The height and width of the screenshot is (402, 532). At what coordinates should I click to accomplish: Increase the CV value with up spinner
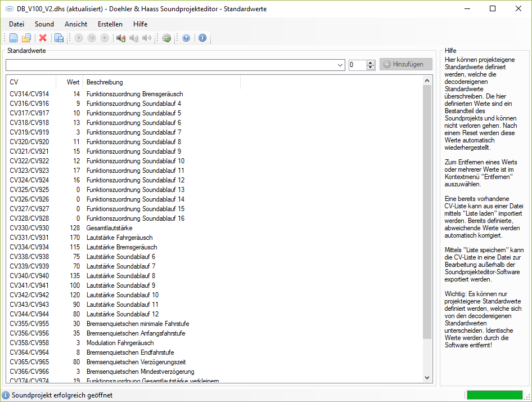point(371,62)
